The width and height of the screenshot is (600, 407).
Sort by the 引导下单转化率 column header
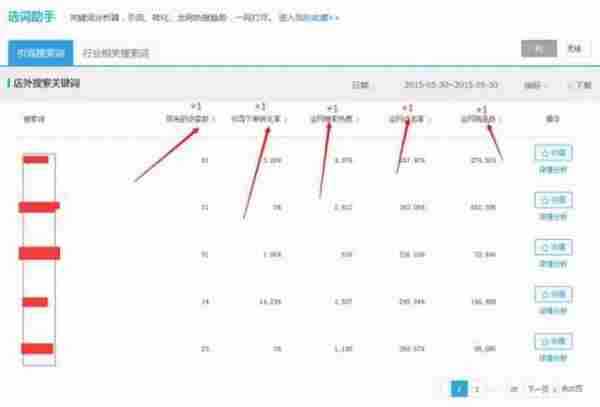(258, 119)
